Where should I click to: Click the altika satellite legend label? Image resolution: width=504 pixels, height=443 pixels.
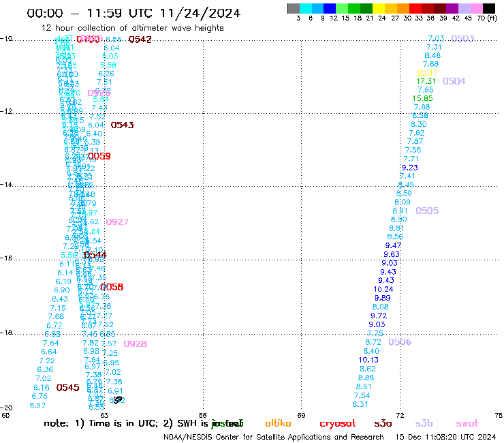[278, 423]
